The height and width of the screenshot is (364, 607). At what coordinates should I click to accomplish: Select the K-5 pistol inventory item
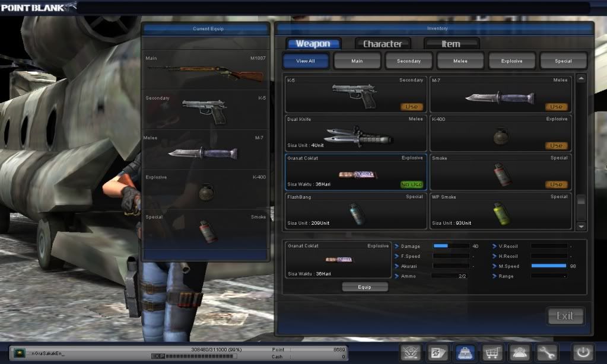pos(356,94)
